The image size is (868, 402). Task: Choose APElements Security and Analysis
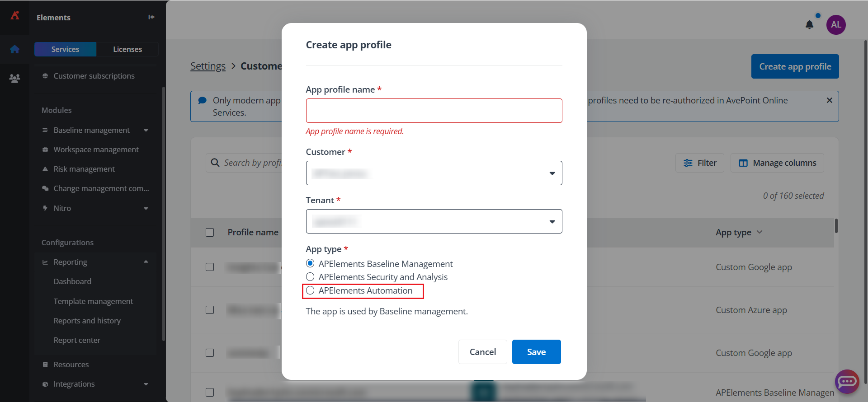[310, 276]
